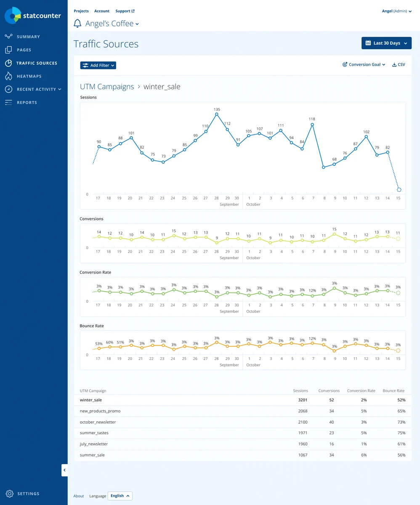Image resolution: width=420 pixels, height=505 pixels.
Task: Click new_products_promo sessions value 2068
Action: [303, 411]
